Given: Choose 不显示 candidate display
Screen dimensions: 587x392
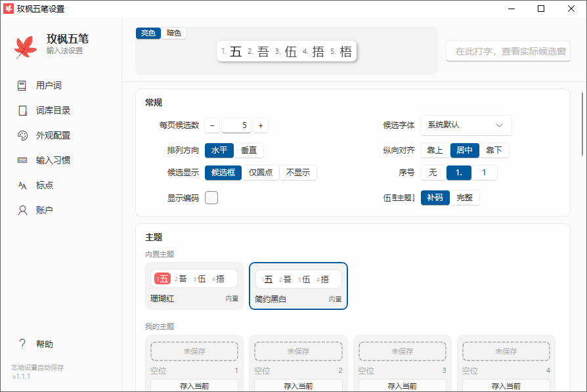Looking at the screenshot, I should pos(298,173).
